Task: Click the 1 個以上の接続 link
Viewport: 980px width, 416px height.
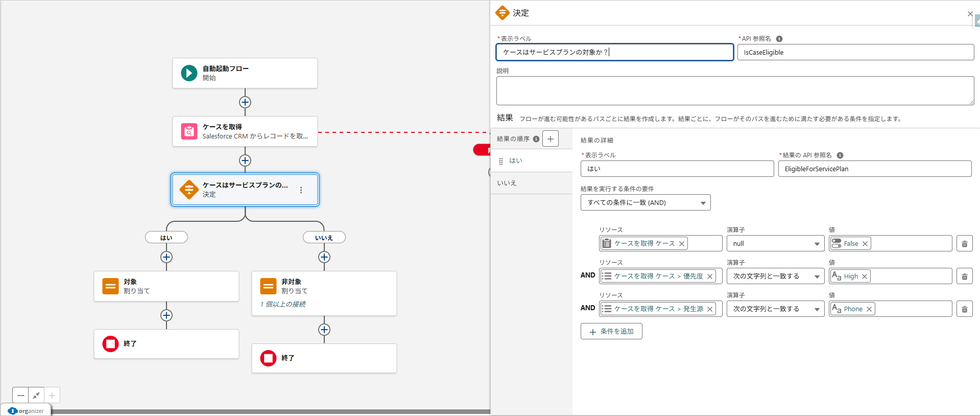Action: (x=283, y=304)
